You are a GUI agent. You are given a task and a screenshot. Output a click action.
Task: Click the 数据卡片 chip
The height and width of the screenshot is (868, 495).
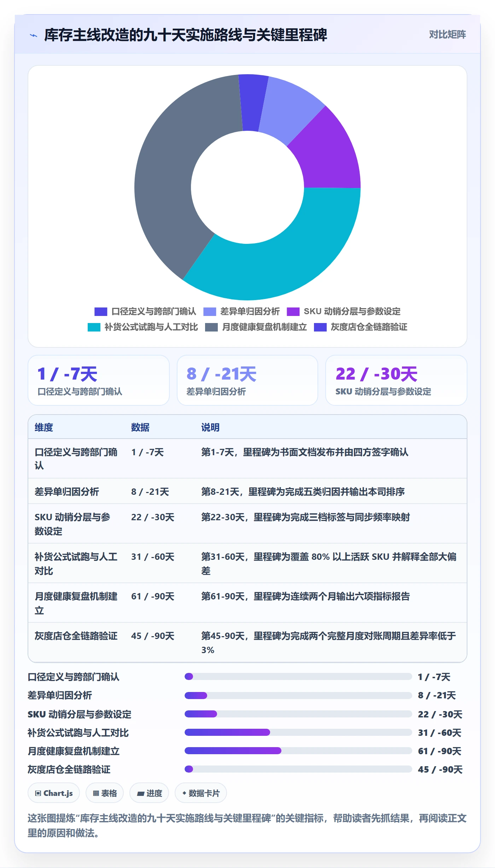tap(201, 793)
